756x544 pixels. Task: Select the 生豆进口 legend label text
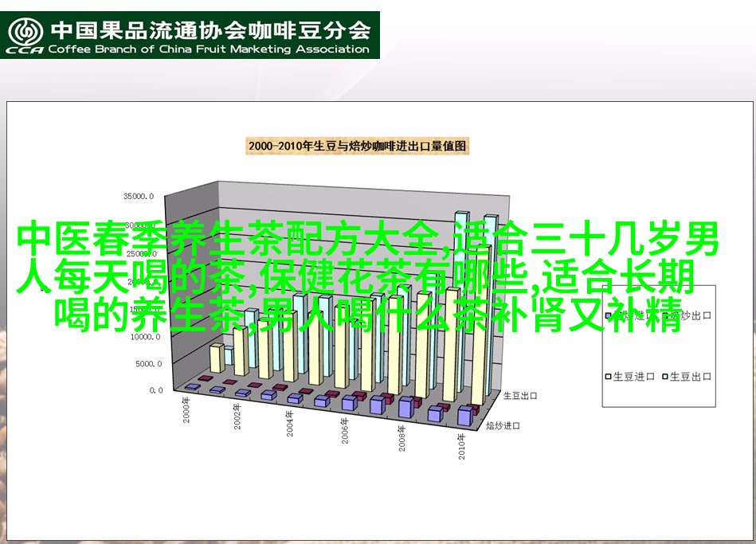(633, 376)
